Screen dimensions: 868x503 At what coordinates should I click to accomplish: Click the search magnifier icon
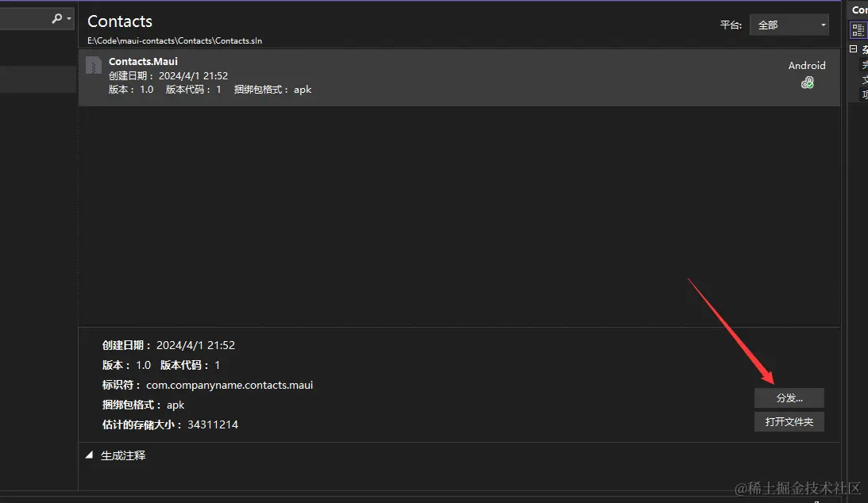pos(56,17)
